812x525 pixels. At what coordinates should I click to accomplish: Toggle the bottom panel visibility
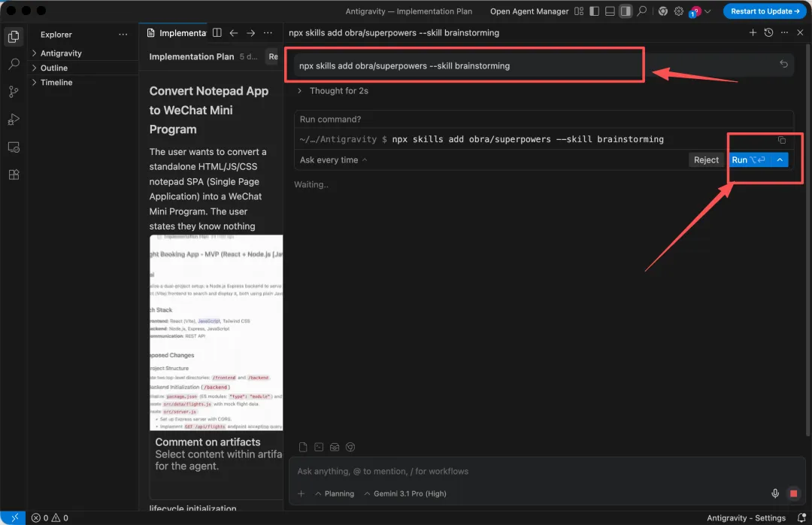pyautogui.click(x=610, y=11)
